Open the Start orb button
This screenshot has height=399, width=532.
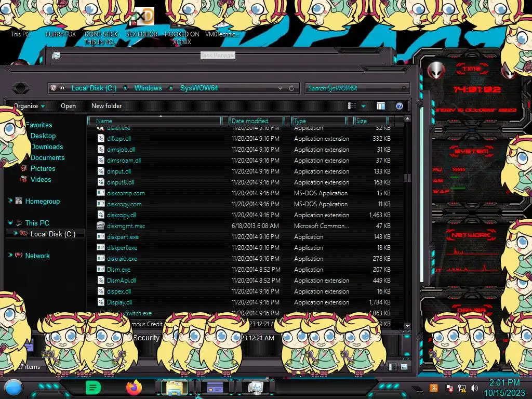coord(13,388)
